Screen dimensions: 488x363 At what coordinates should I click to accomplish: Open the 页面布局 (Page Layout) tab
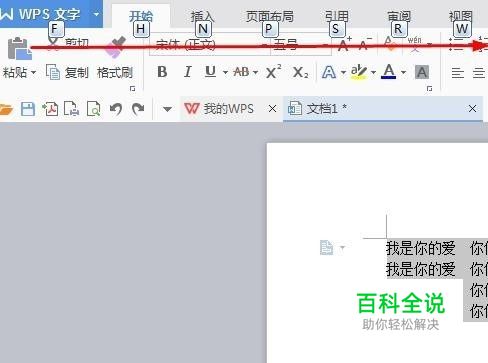(270, 16)
